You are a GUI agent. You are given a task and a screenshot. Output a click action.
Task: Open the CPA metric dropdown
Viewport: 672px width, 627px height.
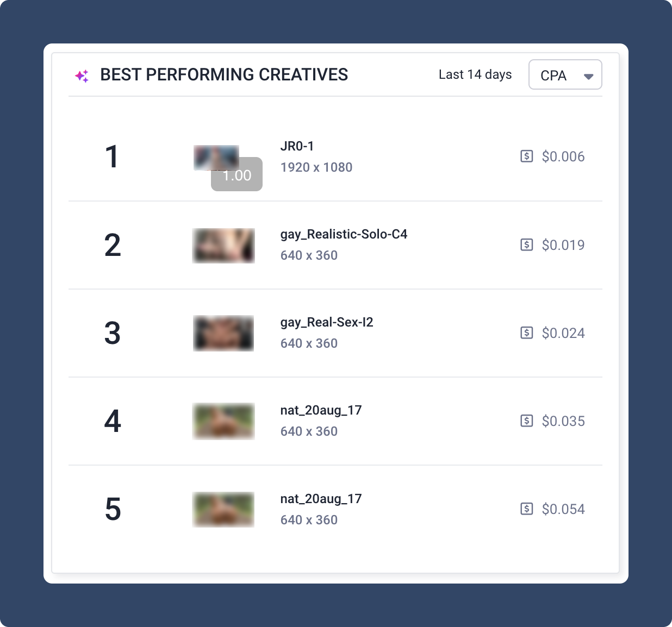564,75
